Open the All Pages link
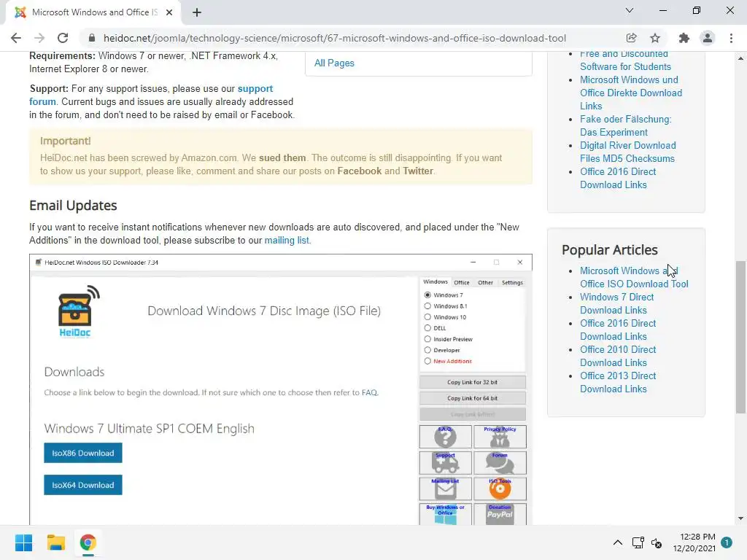The image size is (747, 560). pyautogui.click(x=334, y=63)
